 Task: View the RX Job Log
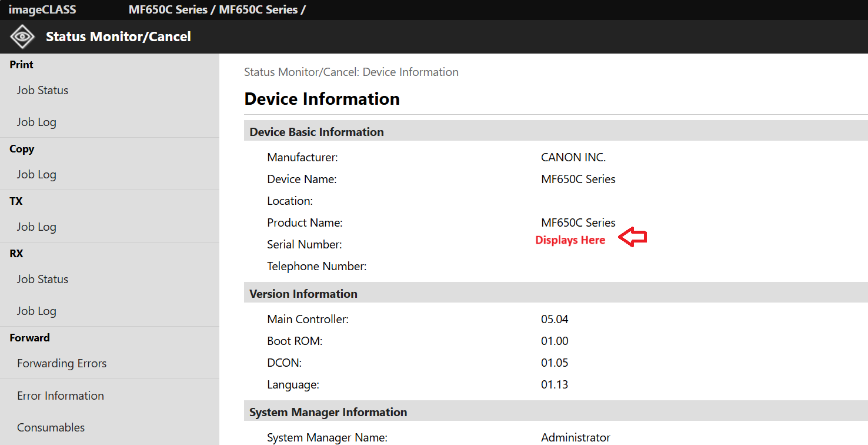coord(36,311)
